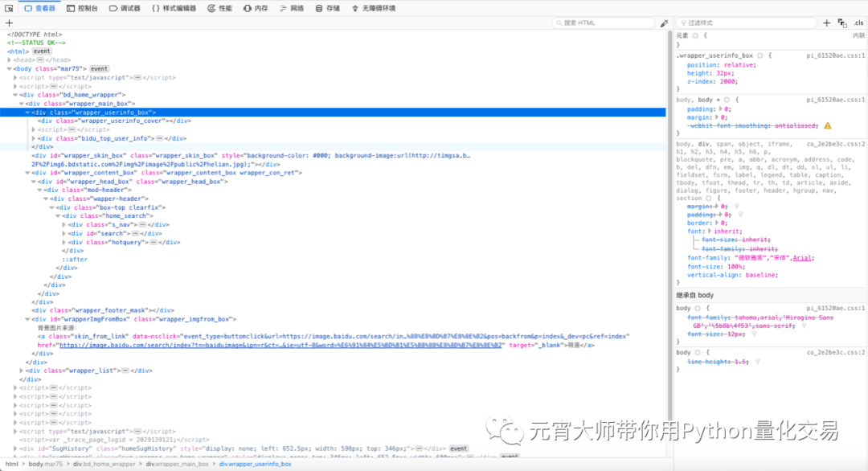Viewport: 868px width, 471px height.
Task: Expand the SugHistory div node
Action: (15, 448)
